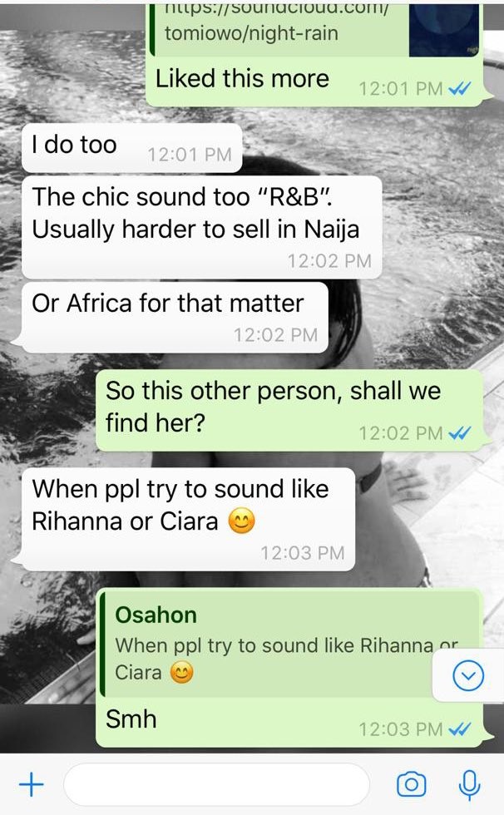
Task: Tap the microphone voice message icon
Action: click(469, 784)
